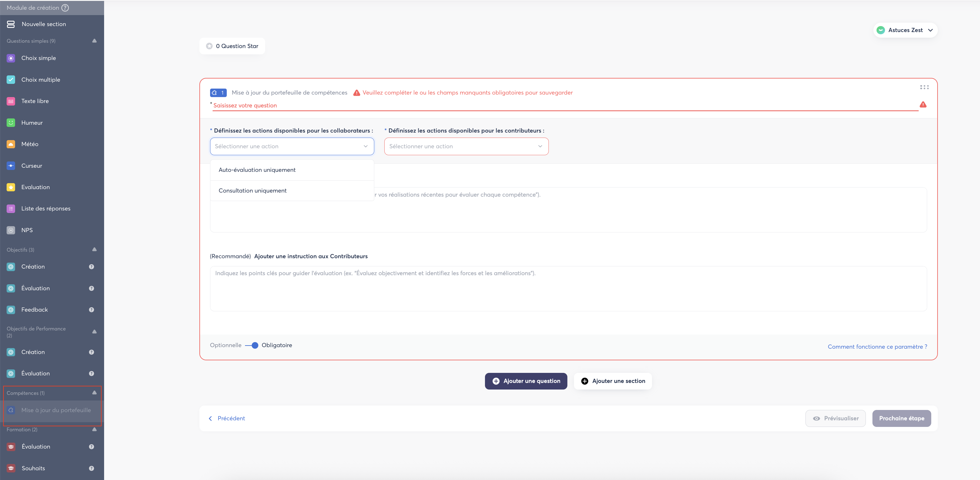Image resolution: width=980 pixels, height=480 pixels.
Task: Click the NPS question type icon
Action: (11, 230)
